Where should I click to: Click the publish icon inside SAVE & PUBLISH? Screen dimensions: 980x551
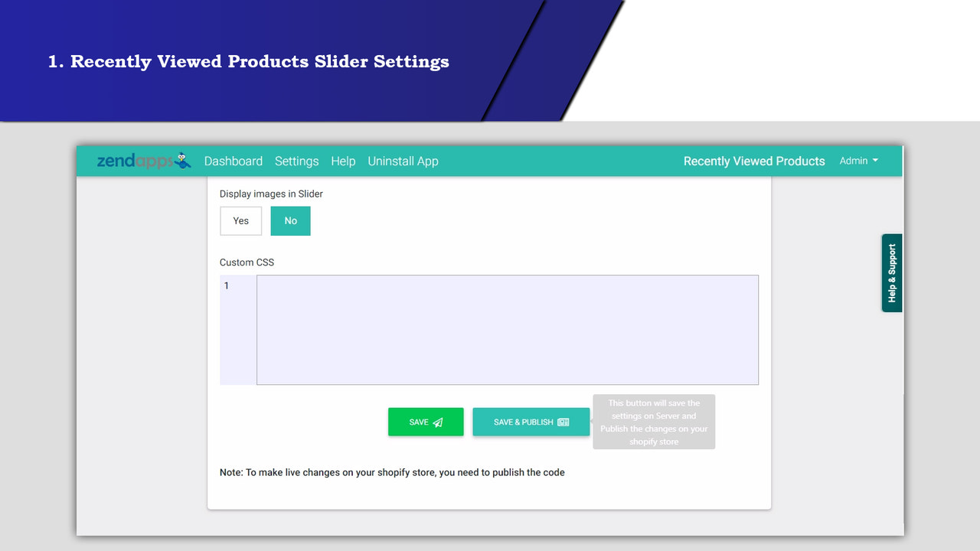[x=563, y=422]
